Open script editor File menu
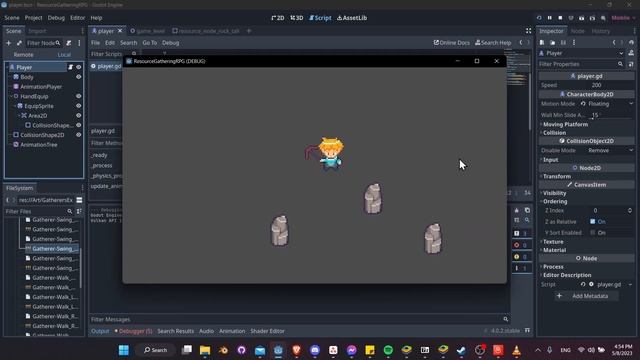 pos(96,43)
